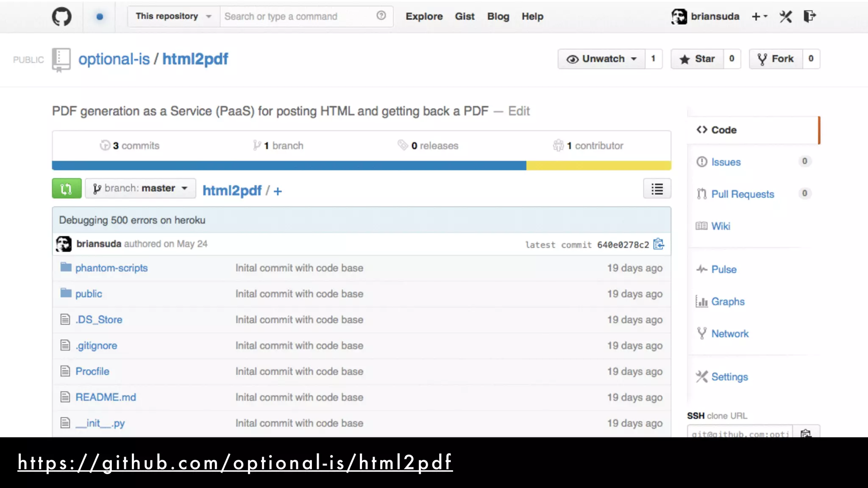Open Blog in top navigation
The image size is (868, 488).
(x=498, y=17)
